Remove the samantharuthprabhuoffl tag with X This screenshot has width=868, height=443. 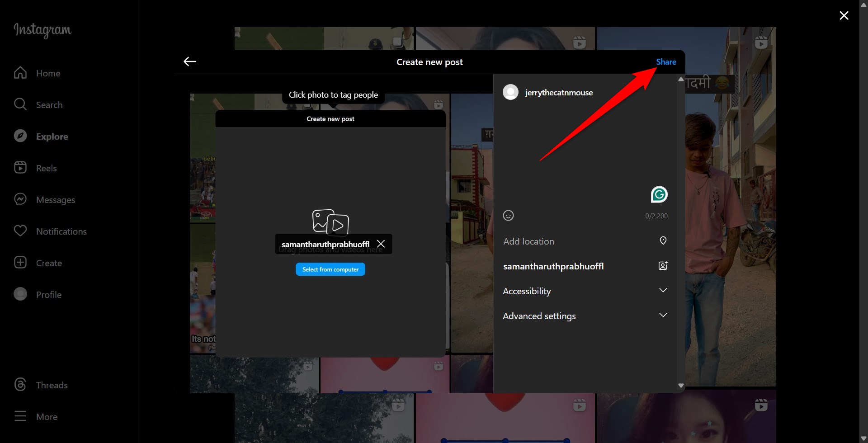[x=381, y=244]
